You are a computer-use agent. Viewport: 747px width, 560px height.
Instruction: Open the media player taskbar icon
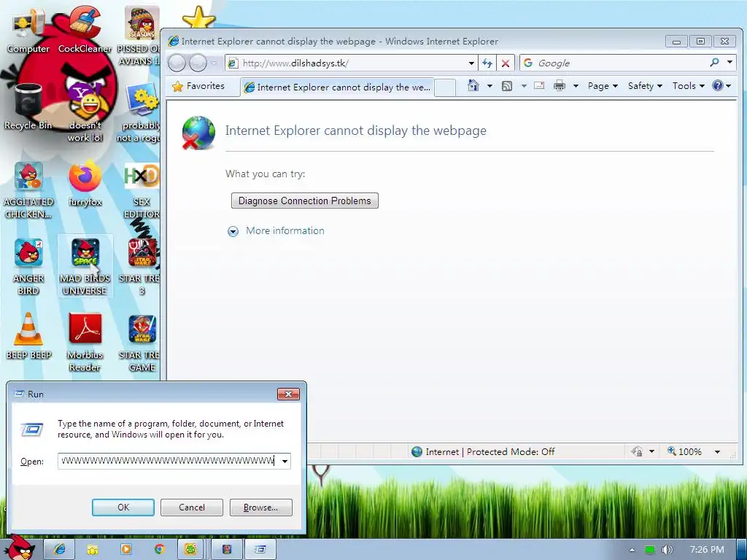tap(125, 550)
